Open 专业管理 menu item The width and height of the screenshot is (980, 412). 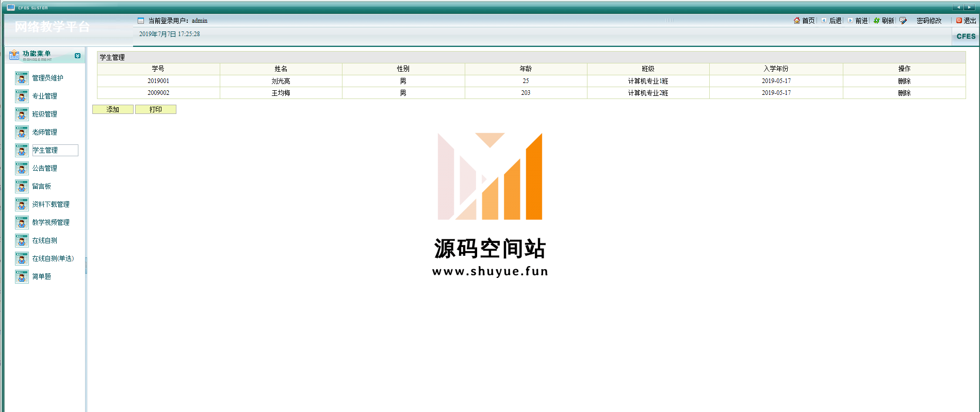click(45, 96)
